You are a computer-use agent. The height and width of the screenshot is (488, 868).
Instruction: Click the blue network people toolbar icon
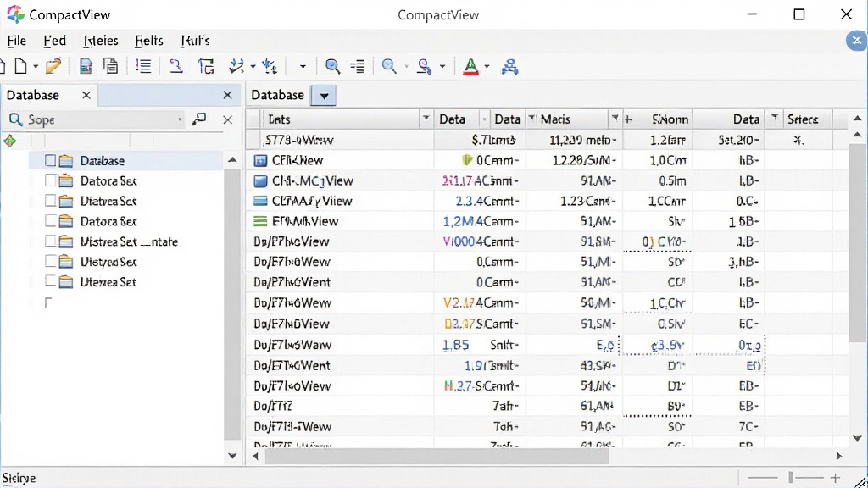[x=509, y=67]
